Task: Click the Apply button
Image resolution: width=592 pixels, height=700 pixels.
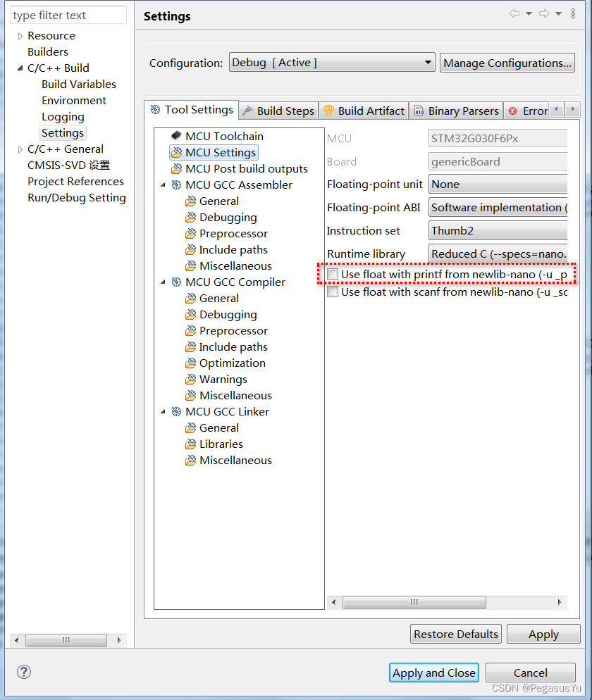Action: pyautogui.click(x=543, y=634)
